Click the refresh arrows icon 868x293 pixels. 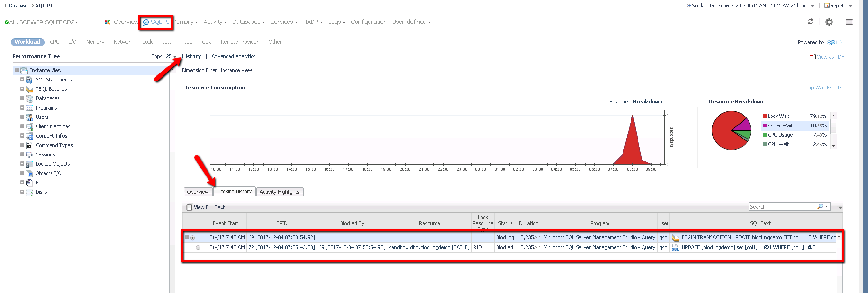[x=810, y=22]
